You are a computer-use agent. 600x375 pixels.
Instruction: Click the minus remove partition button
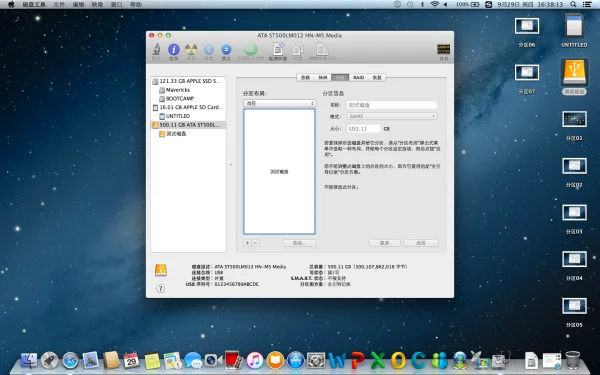click(x=256, y=243)
